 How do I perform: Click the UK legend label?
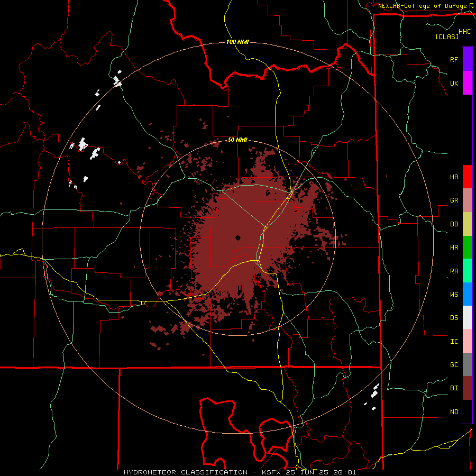tap(454, 83)
